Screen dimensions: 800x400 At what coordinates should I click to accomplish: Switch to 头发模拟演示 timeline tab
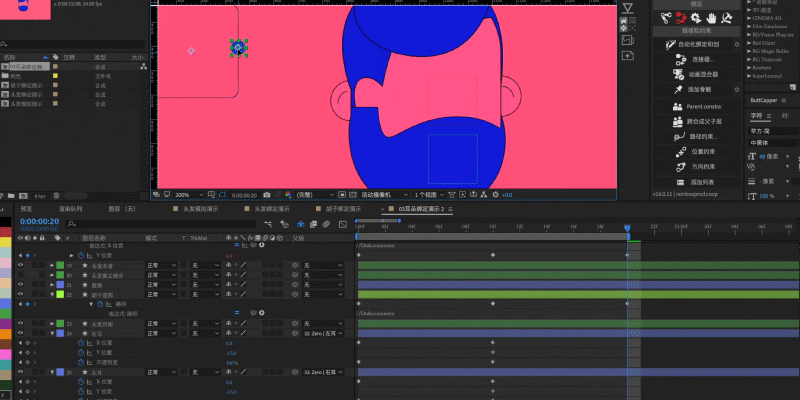coord(201,209)
